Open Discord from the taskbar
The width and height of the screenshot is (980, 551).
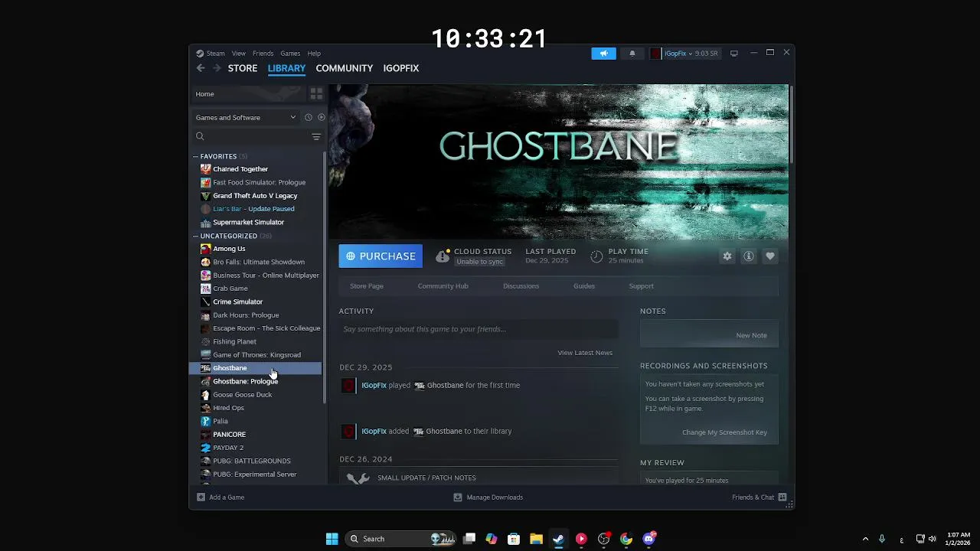coord(649,539)
